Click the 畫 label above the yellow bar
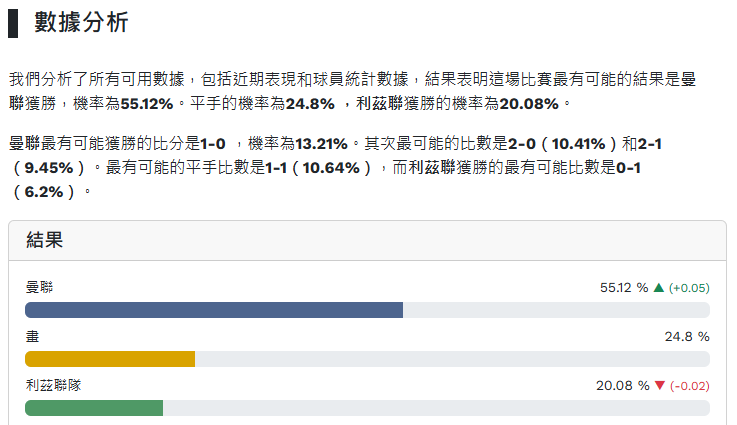 (x=32, y=337)
